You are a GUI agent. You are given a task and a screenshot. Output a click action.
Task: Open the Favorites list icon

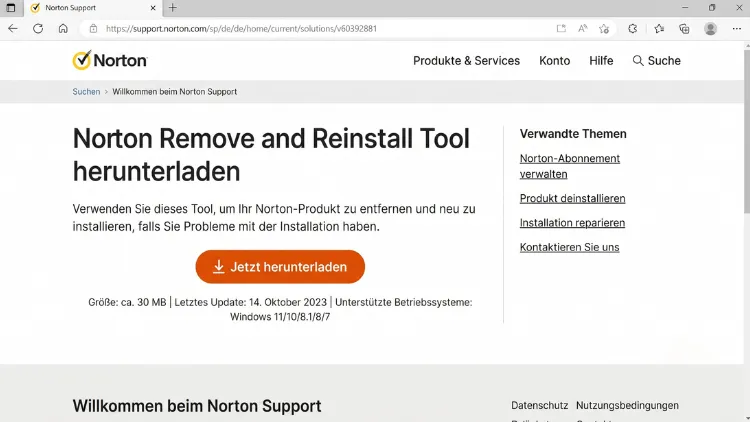(659, 29)
